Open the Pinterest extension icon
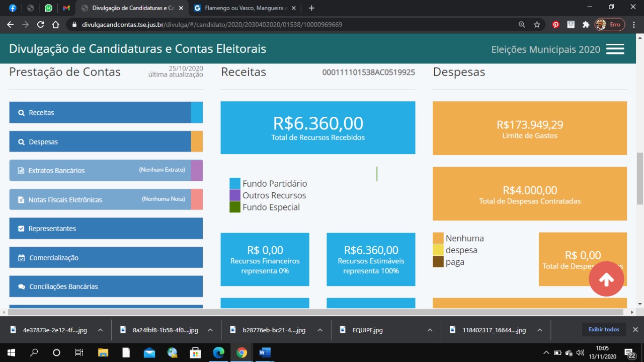Image resolution: width=644 pixels, height=362 pixels. pyautogui.click(x=556, y=25)
